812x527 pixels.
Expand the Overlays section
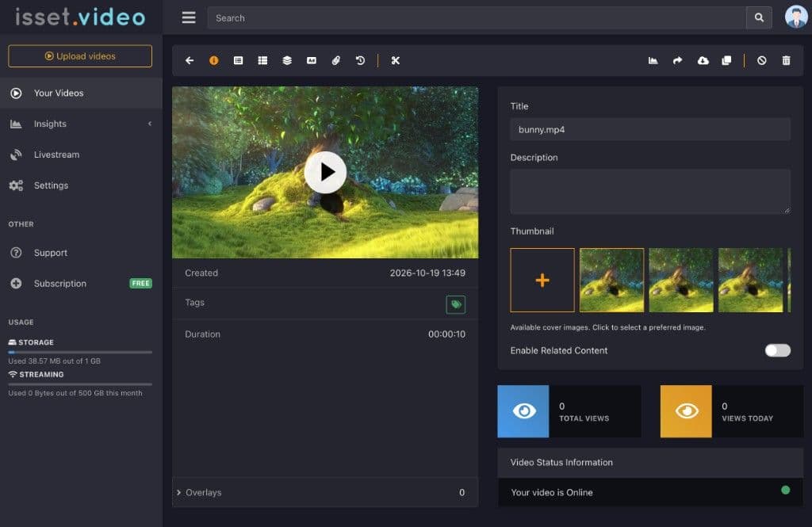click(325, 492)
